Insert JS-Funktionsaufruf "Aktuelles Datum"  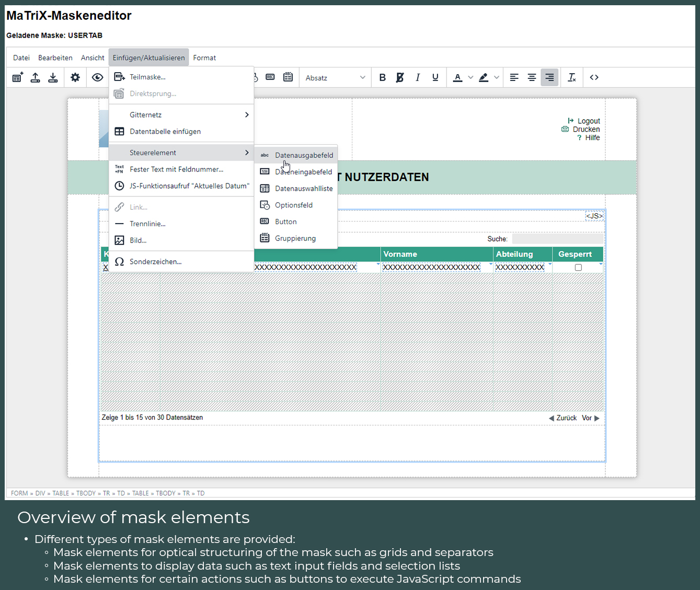pyautogui.click(x=181, y=186)
